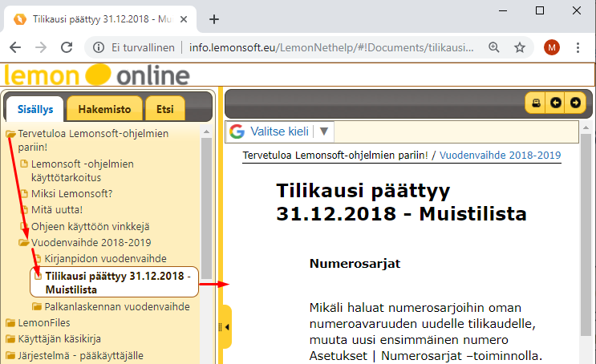
Task: Open Kirjanpidon vuodenvaihde topic
Action: pos(105,259)
